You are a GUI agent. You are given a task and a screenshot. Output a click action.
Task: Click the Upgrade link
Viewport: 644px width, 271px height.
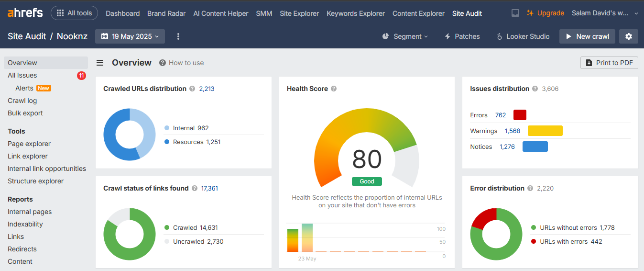546,13
